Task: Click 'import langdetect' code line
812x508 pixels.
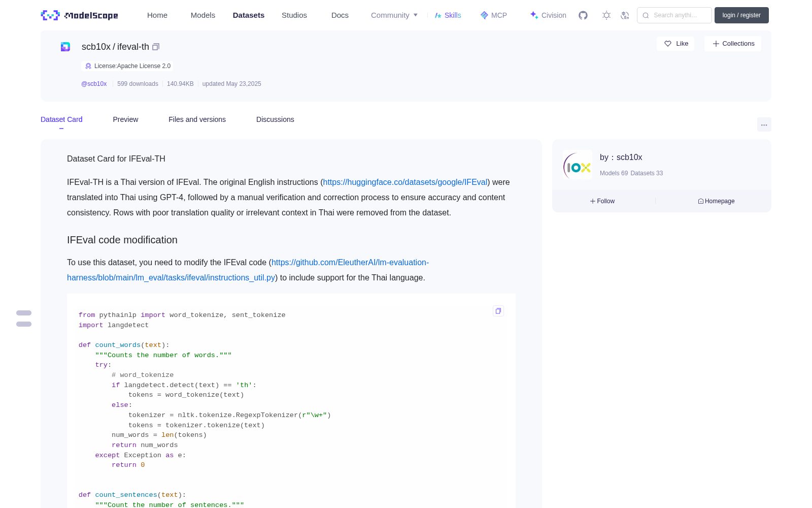Action: [114, 325]
